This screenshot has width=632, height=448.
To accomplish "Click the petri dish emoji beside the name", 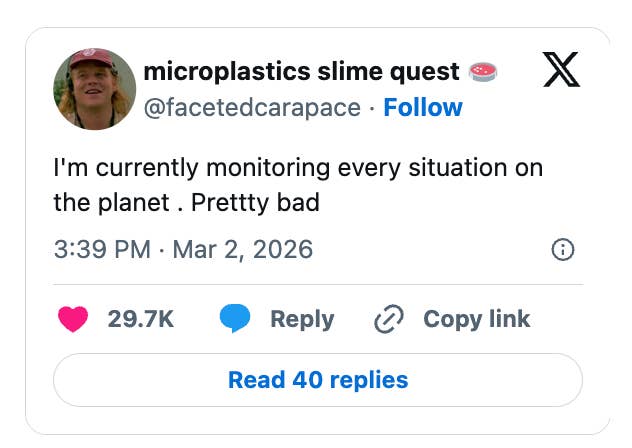I will click(x=483, y=73).
